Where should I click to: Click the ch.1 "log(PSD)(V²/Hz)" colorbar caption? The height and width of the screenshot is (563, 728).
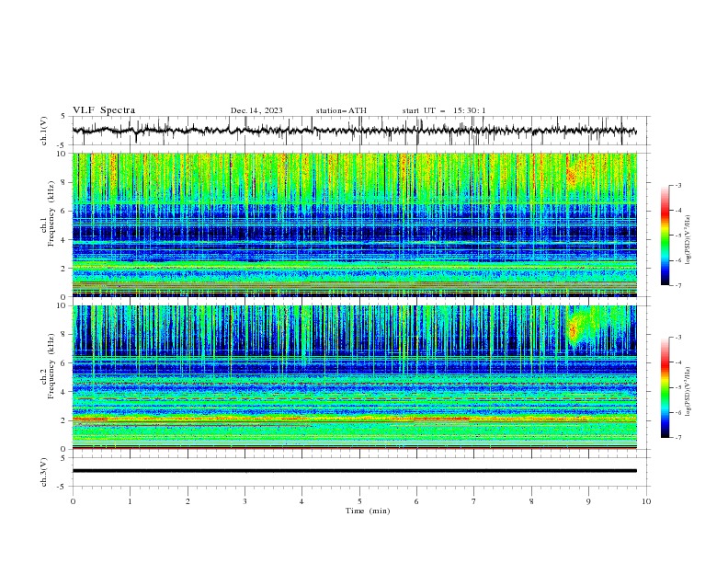(x=688, y=240)
